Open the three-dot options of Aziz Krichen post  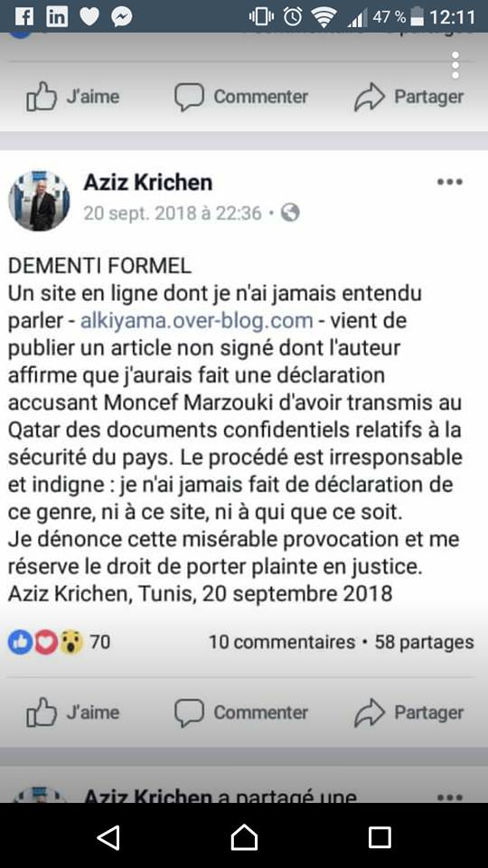point(449,182)
